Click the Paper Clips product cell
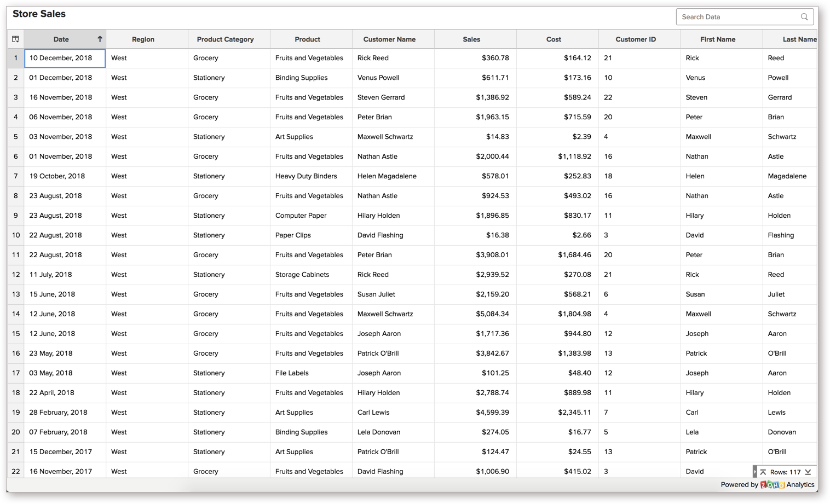 [x=311, y=235]
